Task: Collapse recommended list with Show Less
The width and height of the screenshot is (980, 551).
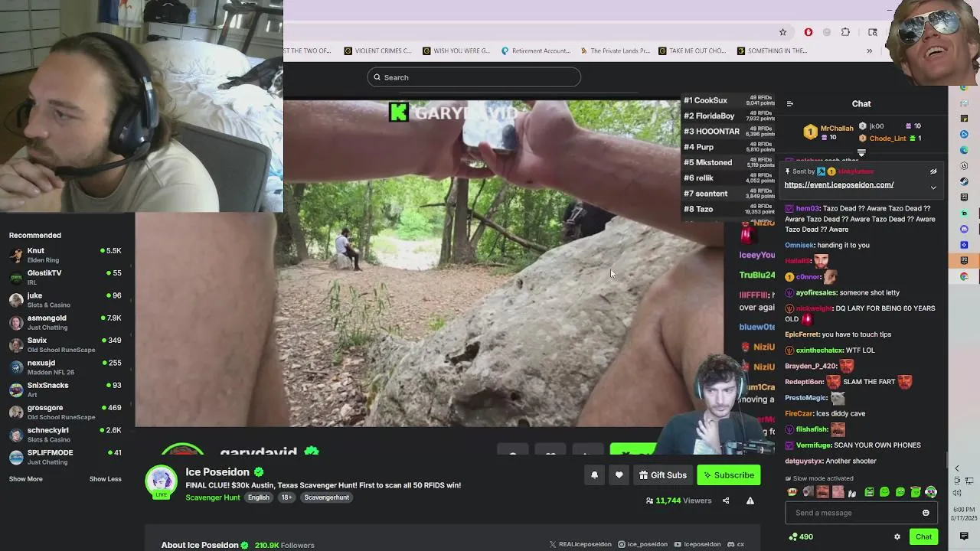Action: 106,479
